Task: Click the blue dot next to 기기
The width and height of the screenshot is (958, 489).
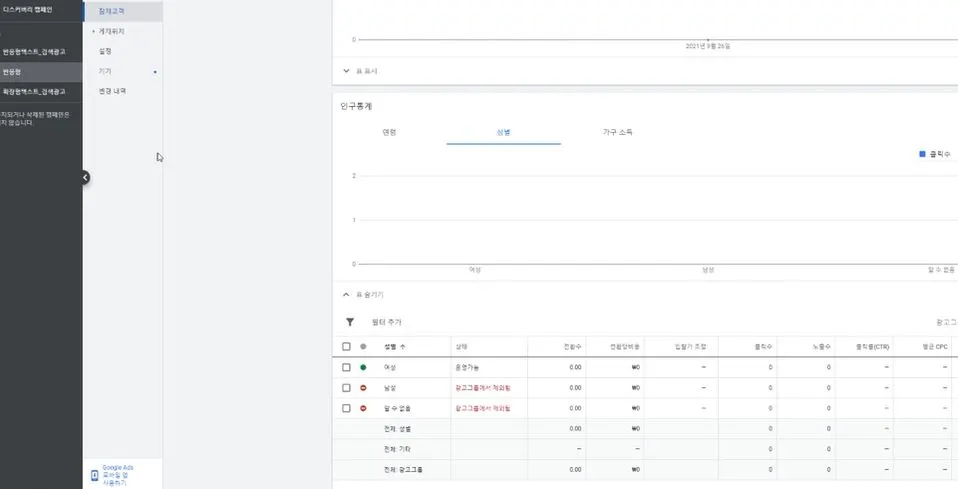Action: click(155, 72)
